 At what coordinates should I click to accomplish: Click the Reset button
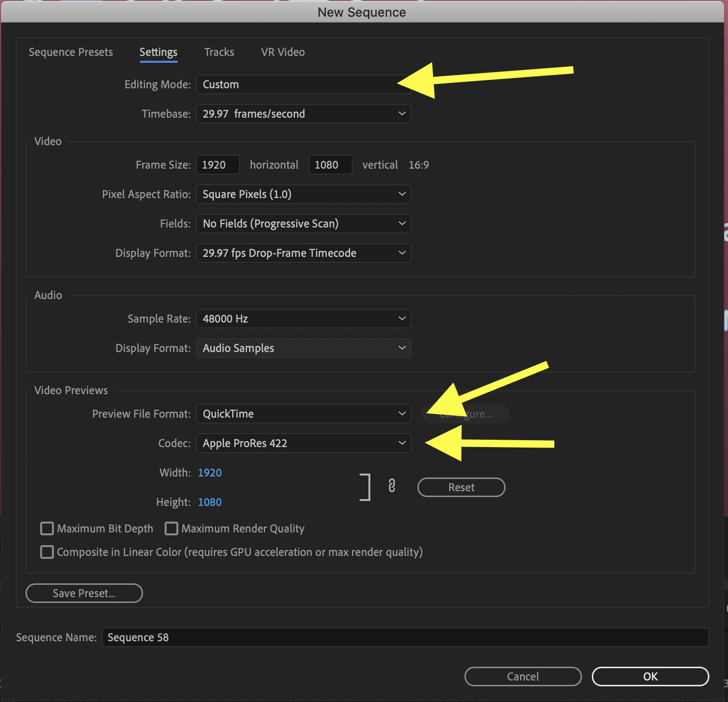coord(461,487)
